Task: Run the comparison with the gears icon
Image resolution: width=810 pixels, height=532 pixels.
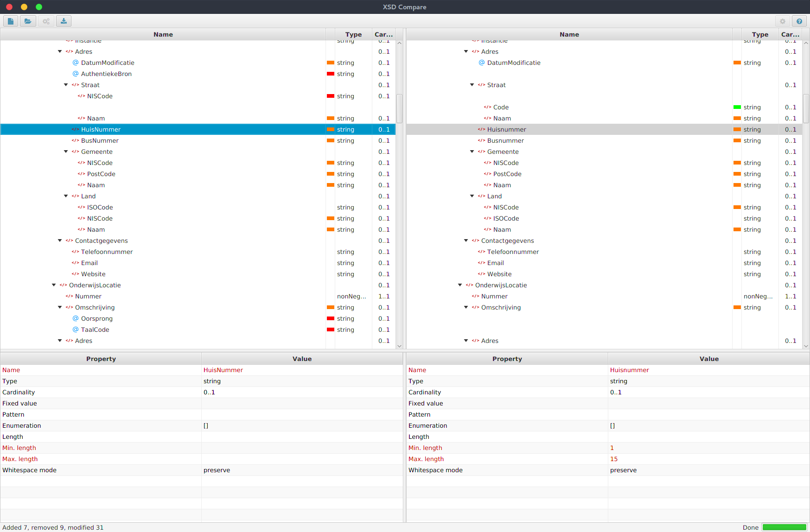Action: (x=45, y=21)
